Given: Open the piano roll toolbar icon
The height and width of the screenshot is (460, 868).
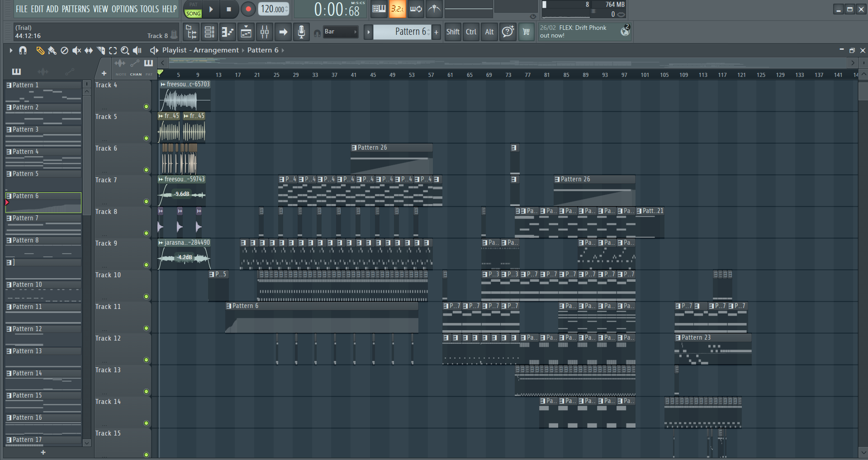Looking at the screenshot, I should coord(228,32).
